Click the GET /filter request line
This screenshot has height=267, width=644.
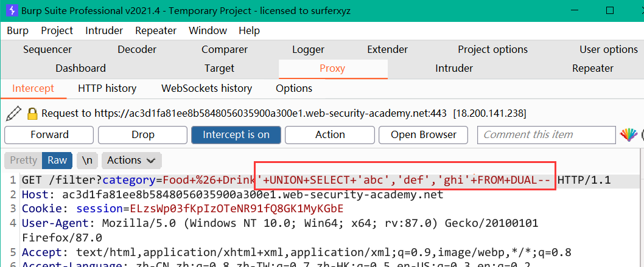click(317, 180)
